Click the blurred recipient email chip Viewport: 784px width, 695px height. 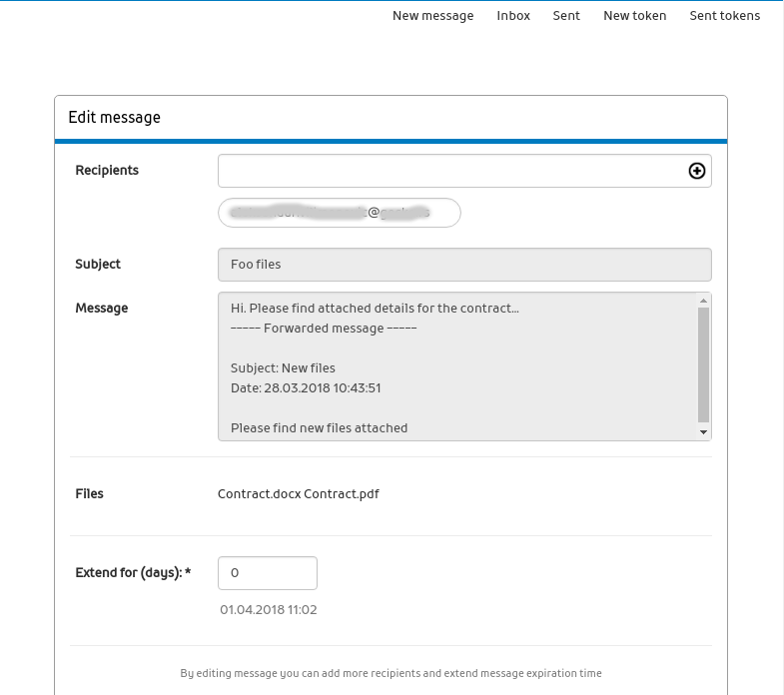pos(339,213)
